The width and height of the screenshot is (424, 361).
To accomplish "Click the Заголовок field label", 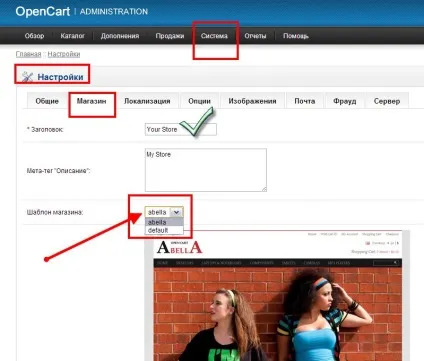I will pos(45,130).
